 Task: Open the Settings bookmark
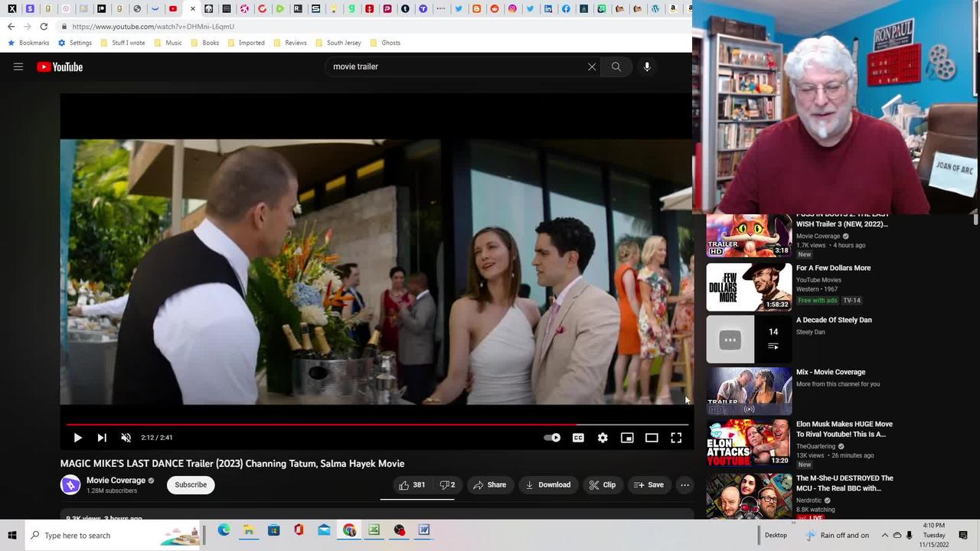(x=74, y=43)
